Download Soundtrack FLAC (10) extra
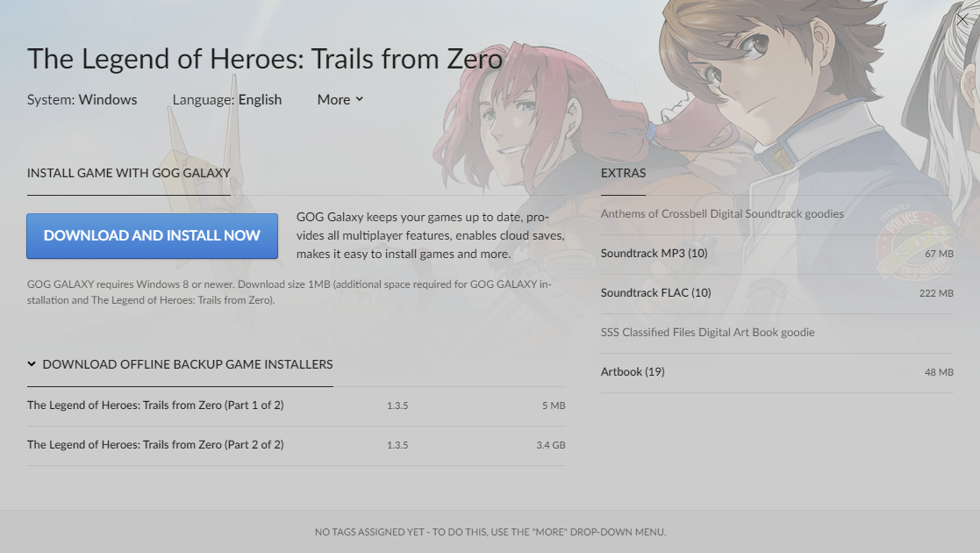The width and height of the screenshot is (980, 553). click(x=776, y=293)
